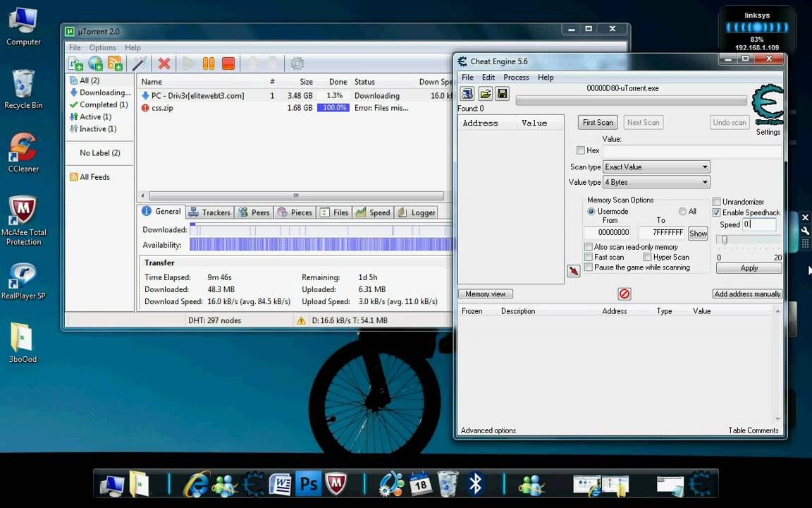Viewport: 812px width, 508px height.
Task: Open Recycle Bin desktop icon
Action: (x=23, y=89)
